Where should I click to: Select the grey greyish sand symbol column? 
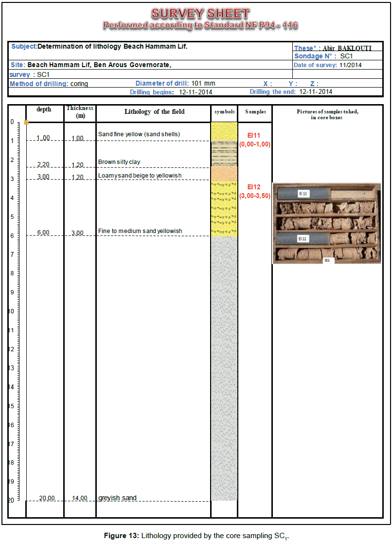[224, 367]
